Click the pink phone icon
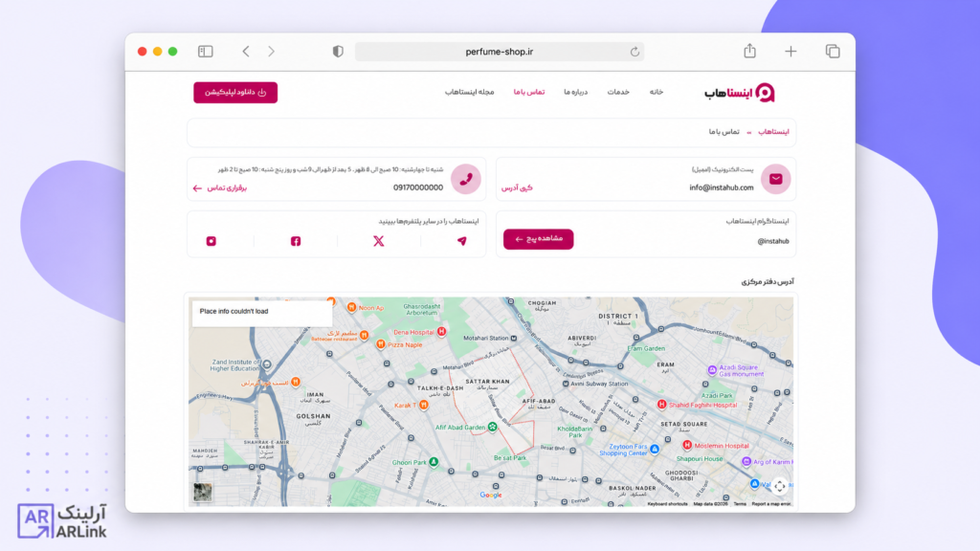 pos(466,179)
